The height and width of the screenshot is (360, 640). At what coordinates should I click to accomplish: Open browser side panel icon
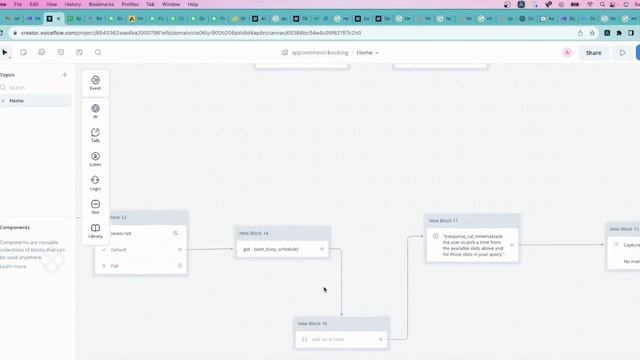631,33
